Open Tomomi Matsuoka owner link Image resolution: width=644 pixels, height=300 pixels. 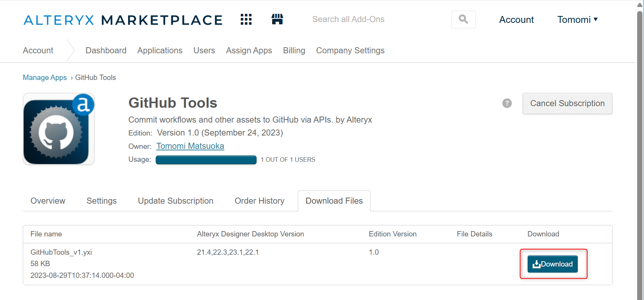click(190, 146)
